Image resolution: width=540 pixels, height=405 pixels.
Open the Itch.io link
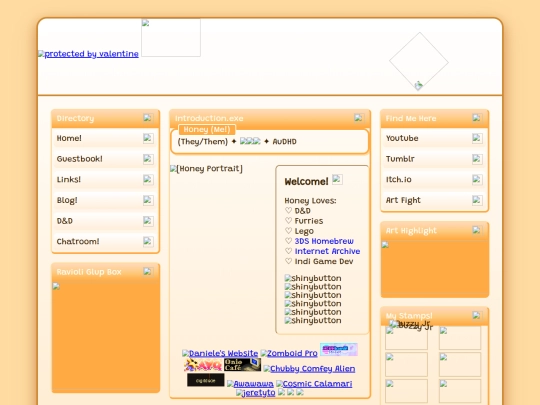click(434, 179)
